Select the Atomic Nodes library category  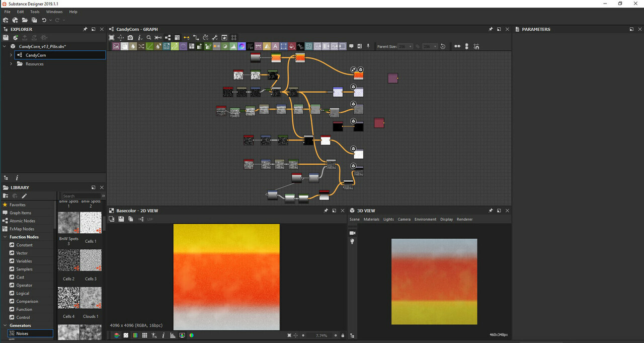pos(22,221)
